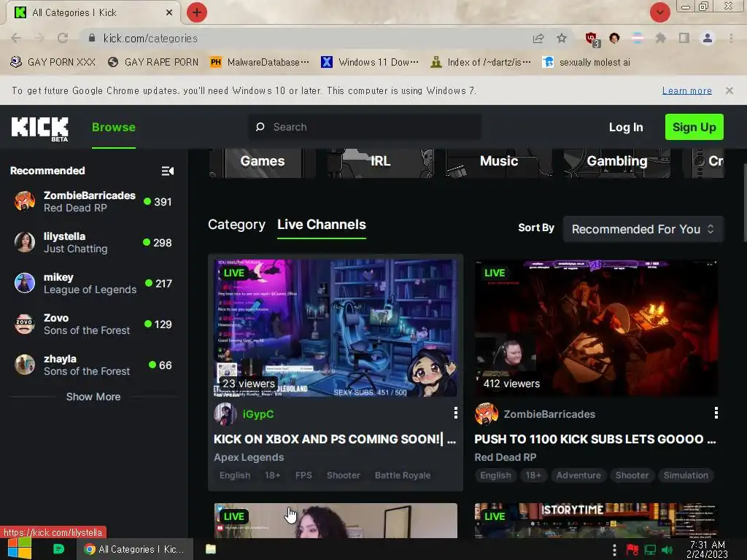Close the All Categories | Kick tab
The image size is (747, 560).
[169, 12]
